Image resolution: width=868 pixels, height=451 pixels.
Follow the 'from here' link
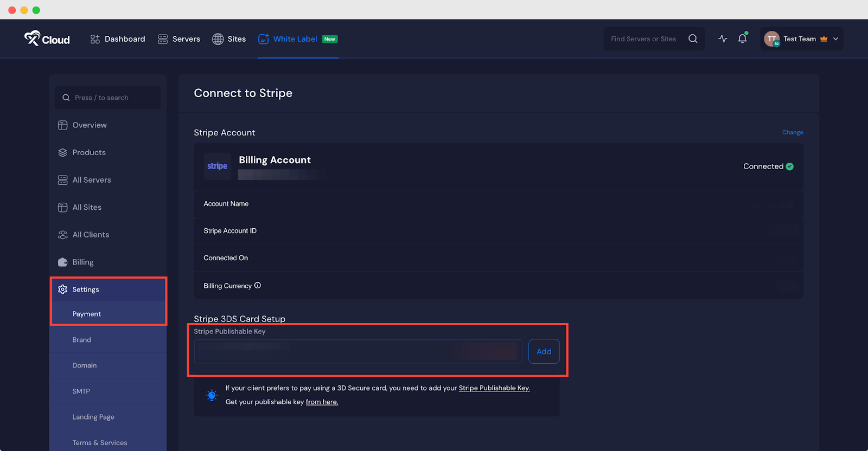pos(322,402)
